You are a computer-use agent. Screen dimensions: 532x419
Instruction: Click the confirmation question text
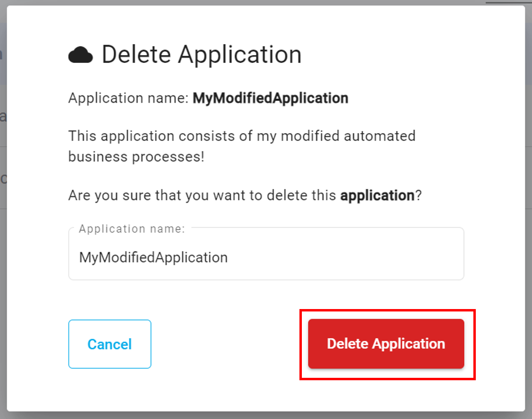pos(245,195)
